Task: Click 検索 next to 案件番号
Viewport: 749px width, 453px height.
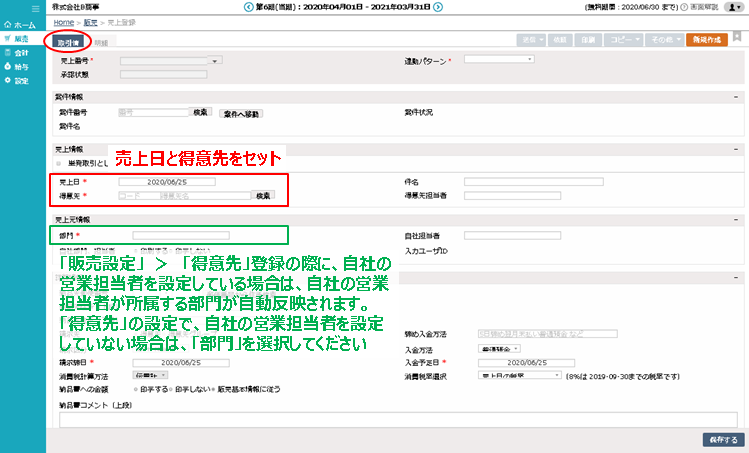Action: [x=200, y=112]
